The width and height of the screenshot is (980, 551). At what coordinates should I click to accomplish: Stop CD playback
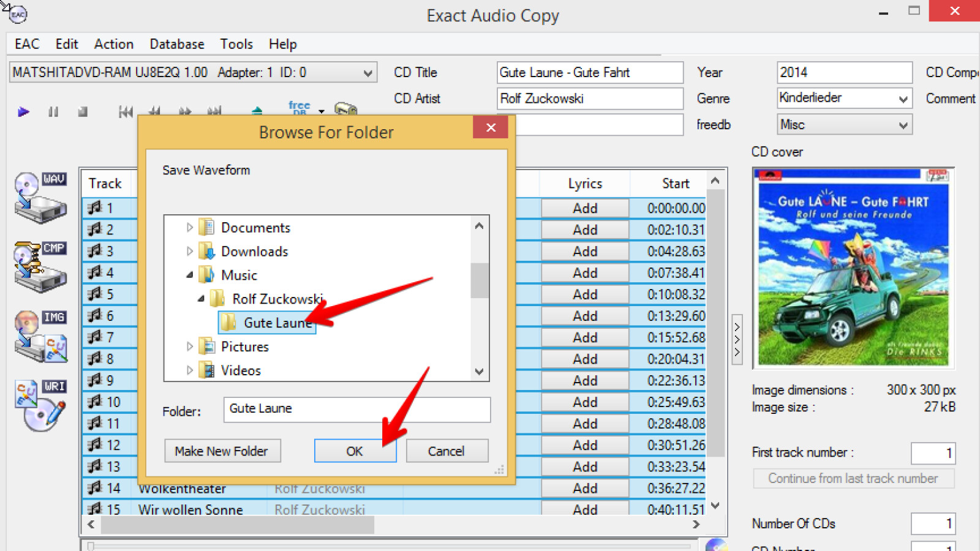[83, 111]
